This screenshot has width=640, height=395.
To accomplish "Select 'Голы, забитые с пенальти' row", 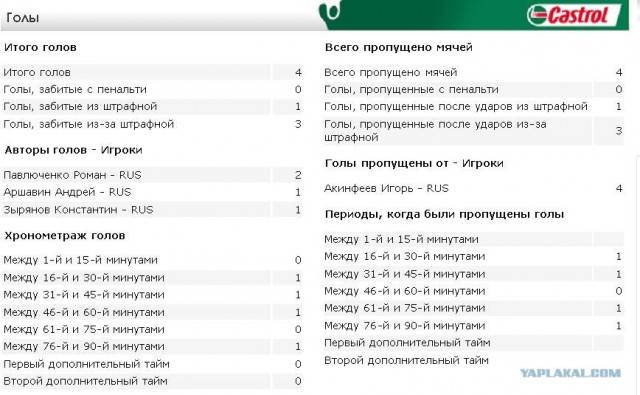I will [152, 89].
